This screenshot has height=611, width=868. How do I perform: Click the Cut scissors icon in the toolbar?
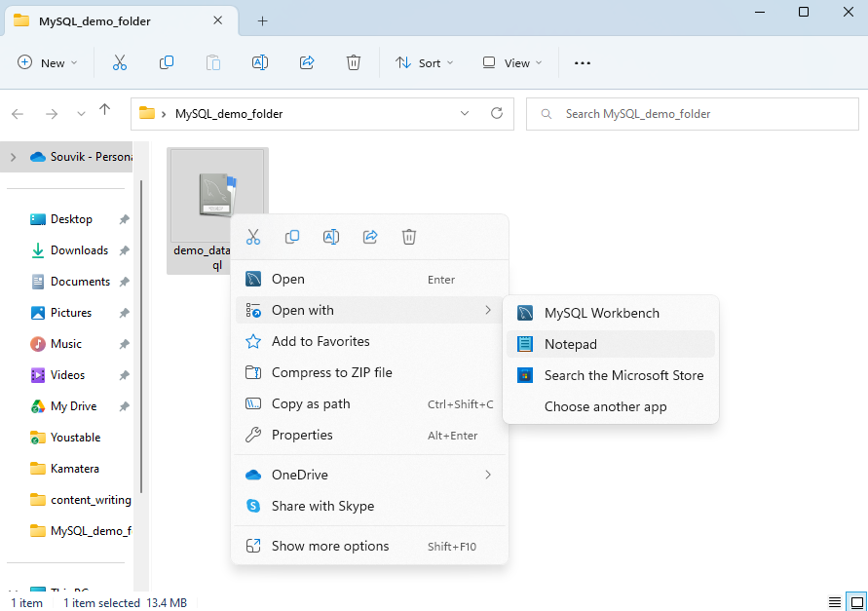point(119,62)
